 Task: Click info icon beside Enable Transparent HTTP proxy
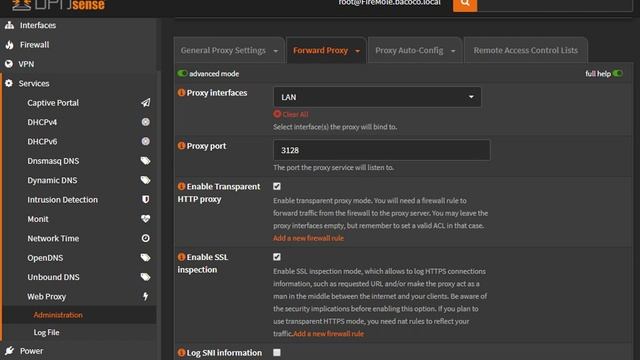[x=182, y=186]
